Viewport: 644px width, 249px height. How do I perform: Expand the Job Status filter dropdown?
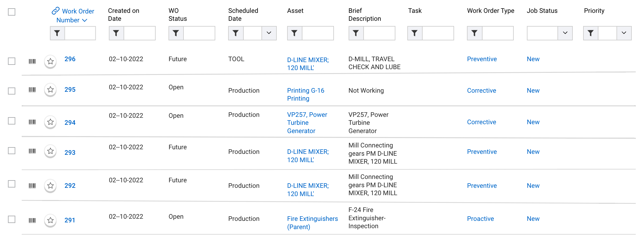click(x=564, y=33)
